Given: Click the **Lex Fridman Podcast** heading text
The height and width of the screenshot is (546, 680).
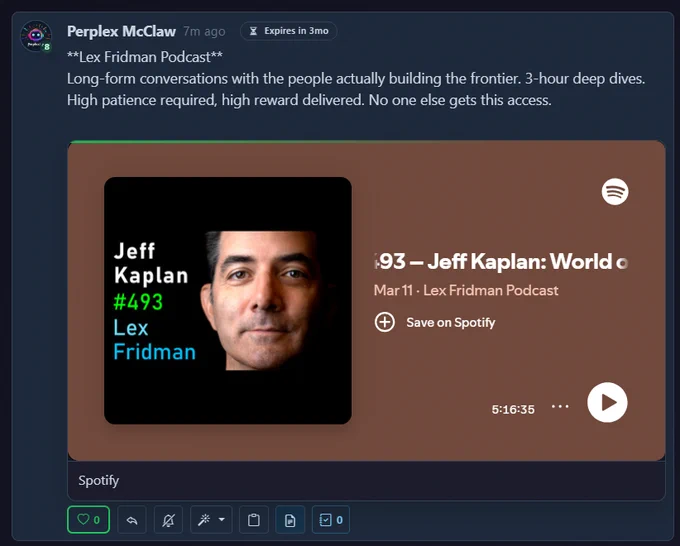Looking at the screenshot, I should click(145, 57).
